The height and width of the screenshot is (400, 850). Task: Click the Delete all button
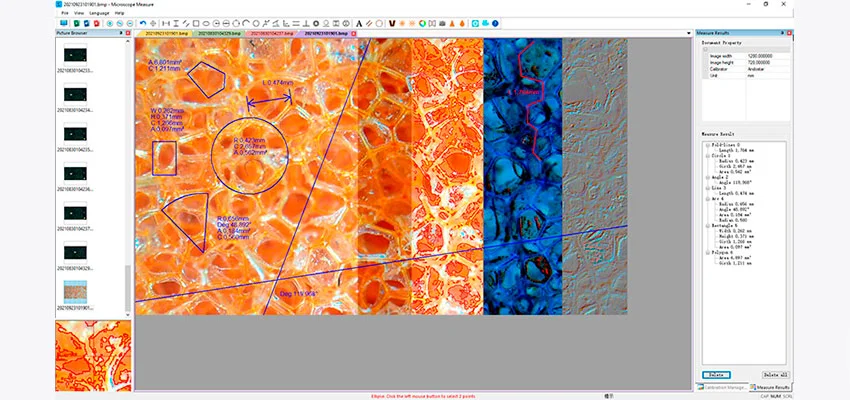[x=775, y=374]
